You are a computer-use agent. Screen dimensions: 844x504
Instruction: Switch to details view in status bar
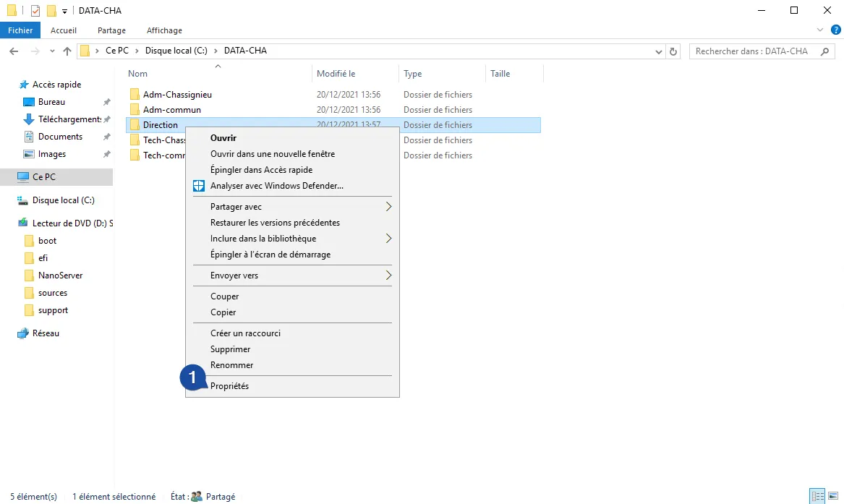tap(817, 496)
